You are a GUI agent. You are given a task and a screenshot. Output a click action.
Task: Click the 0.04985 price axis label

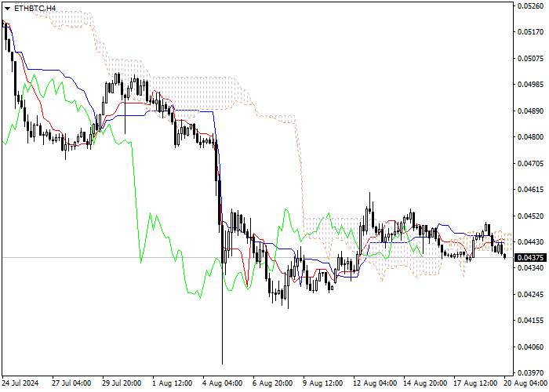point(530,85)
